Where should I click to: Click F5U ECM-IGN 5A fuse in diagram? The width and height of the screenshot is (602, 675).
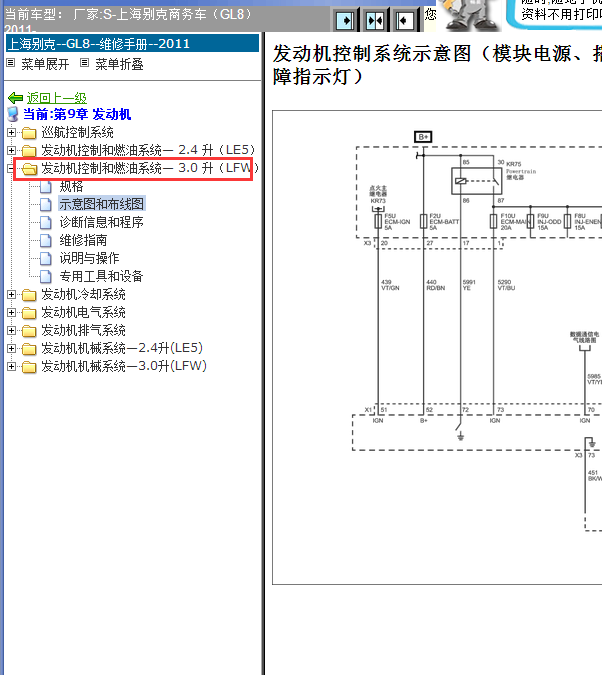[378, 222]
